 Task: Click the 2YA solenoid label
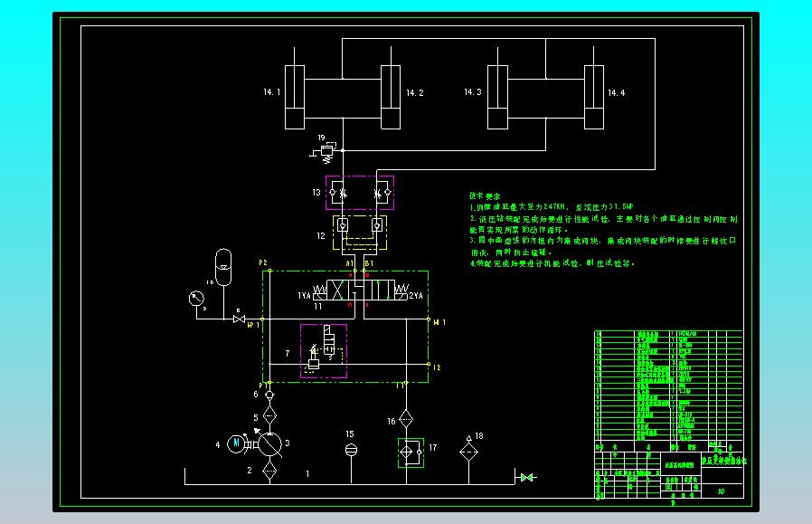coord(416,295)
